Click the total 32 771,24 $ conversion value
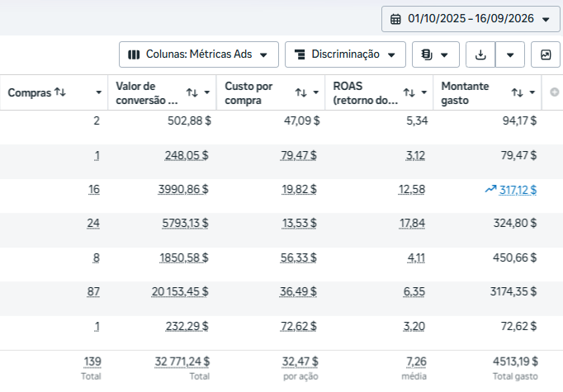Viewport: 563px width, 392px height. tap(182, 361)
